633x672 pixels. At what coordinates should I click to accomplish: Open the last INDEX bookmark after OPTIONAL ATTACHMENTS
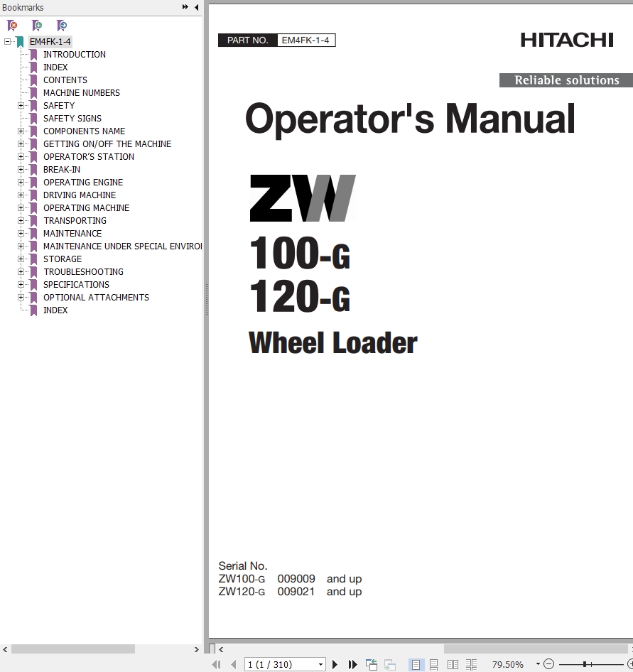click(x=55, y=310)
